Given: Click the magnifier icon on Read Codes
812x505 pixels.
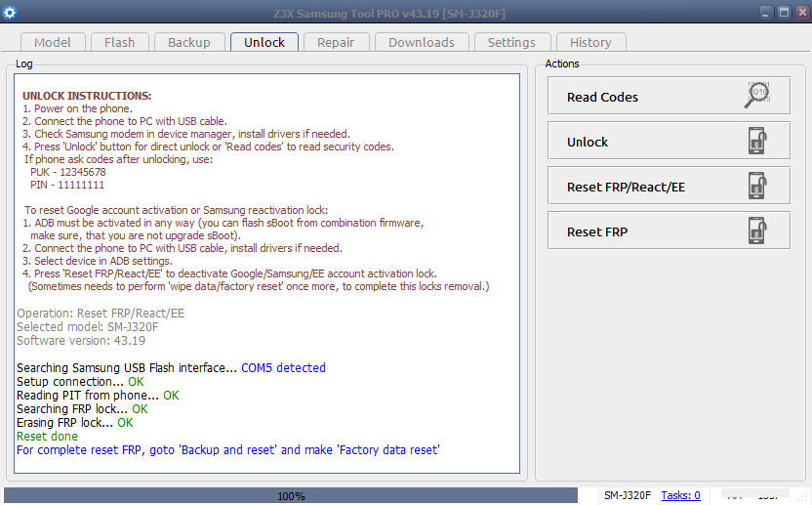Looking at the screenshot, I should (x=757, y=96).
